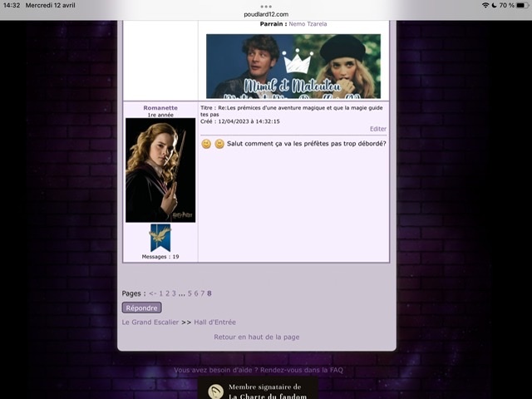Screen dimensions: 532x399
Task: Select current page 8 in pagination
Action: (x=209, y=293)
